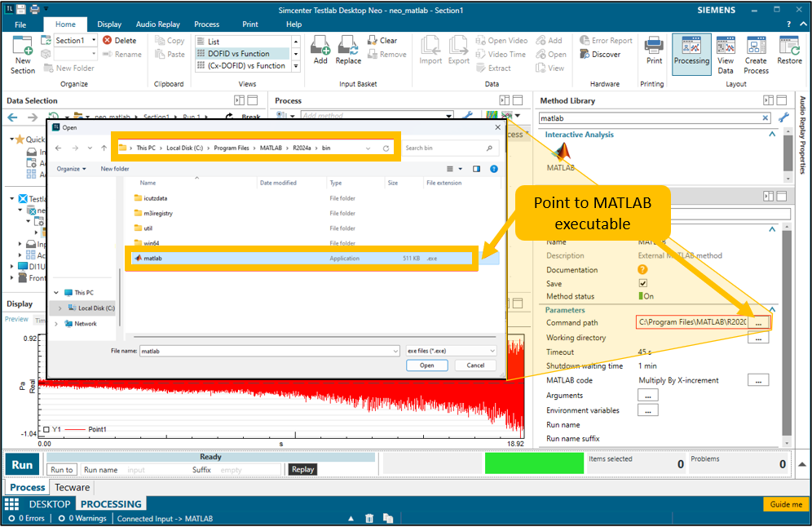Open Method Library settings wrench
The height and width of the screenshot is (527, 812).
(783, 117)
